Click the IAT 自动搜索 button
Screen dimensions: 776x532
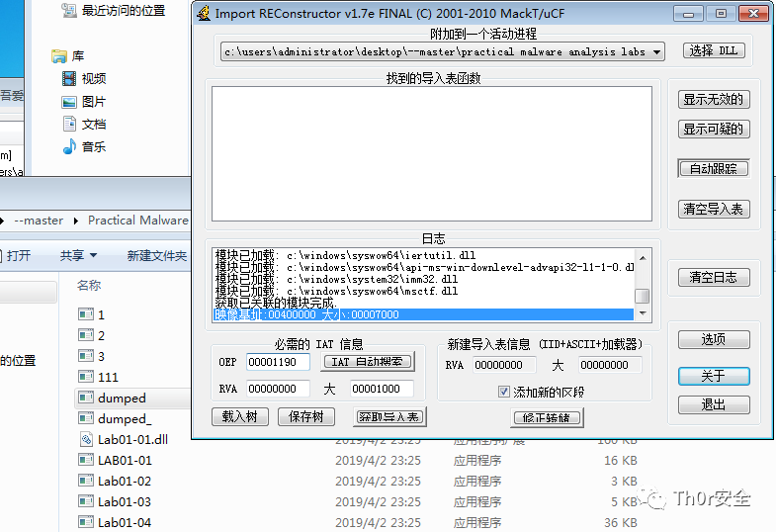pyautogui.click(x=368, y=362)
